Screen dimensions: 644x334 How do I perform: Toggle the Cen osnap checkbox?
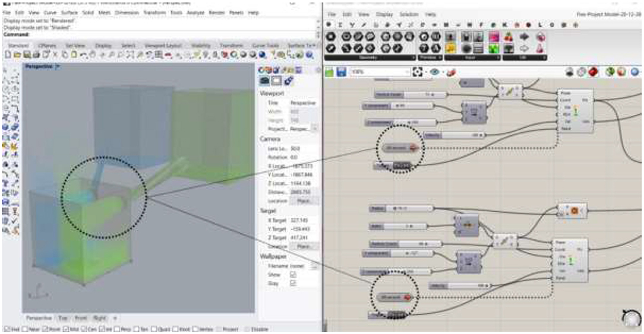[x=84, y=329]
